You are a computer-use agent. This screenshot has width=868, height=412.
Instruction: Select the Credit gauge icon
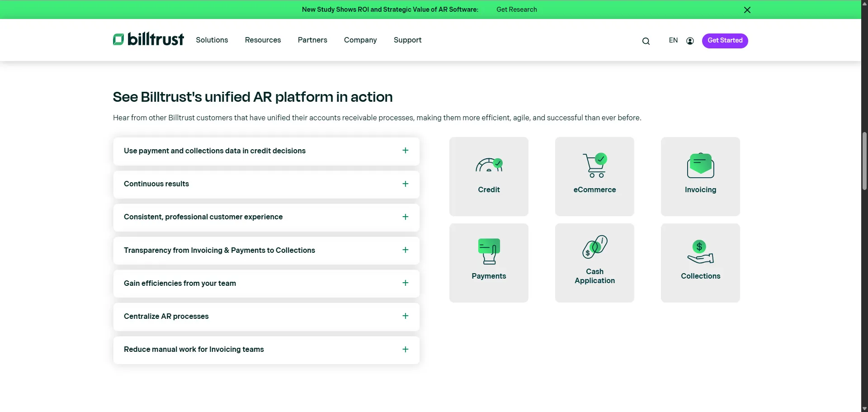click(489, 165)
